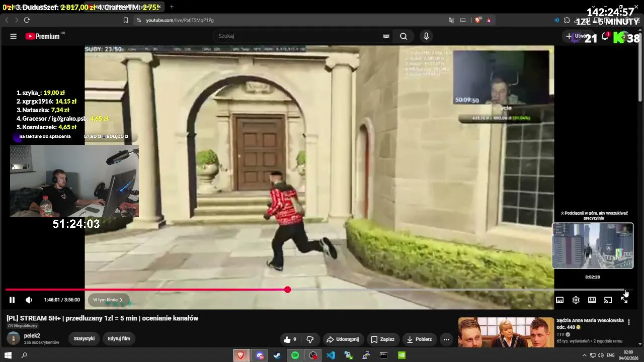This screenshot has height=362, width=644.
Task: Open Statystyki for this video
Action: pyautogui.click(x=84, y=339)
